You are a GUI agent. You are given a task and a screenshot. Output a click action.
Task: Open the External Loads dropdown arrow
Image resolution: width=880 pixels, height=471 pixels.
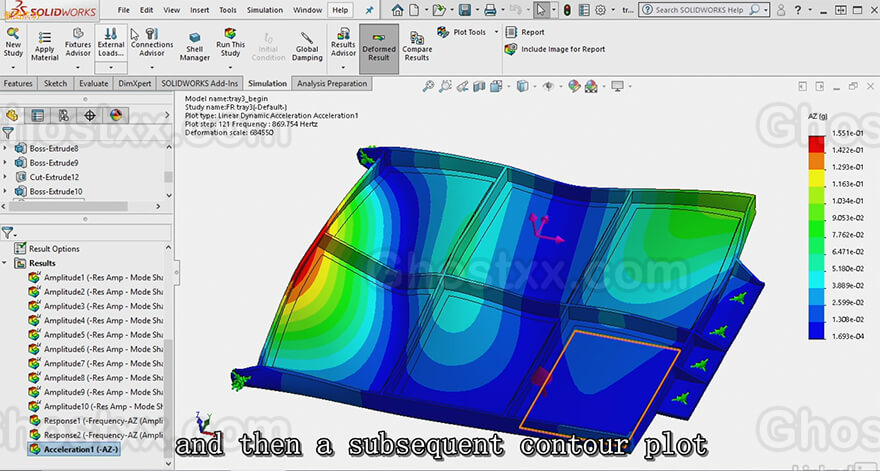click(111, 67)
